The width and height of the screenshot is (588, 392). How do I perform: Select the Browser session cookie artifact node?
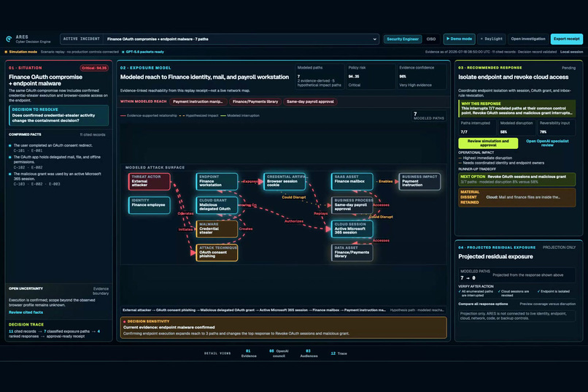coord(285,181)
